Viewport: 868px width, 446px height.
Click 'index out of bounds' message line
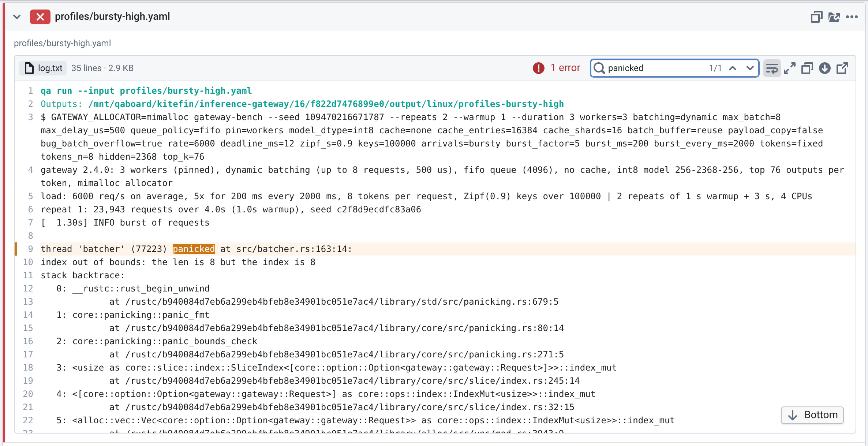(178, 262)
